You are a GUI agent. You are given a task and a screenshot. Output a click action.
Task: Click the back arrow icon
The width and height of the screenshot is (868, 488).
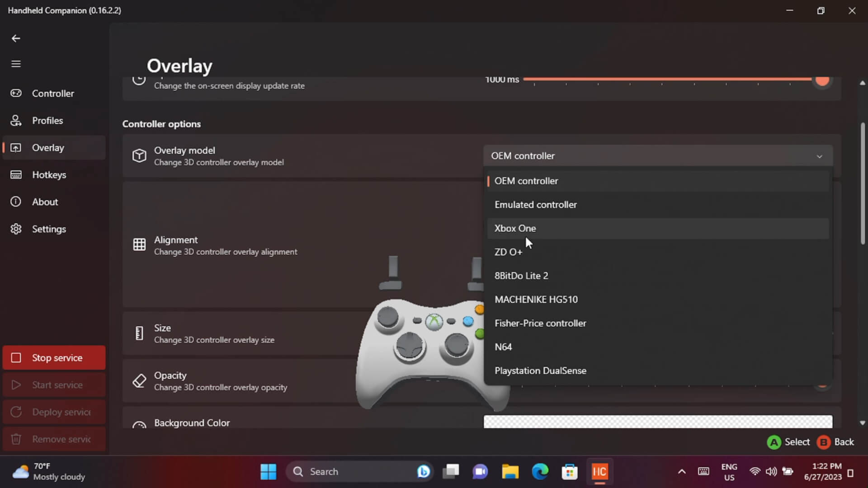coord(16,38)
